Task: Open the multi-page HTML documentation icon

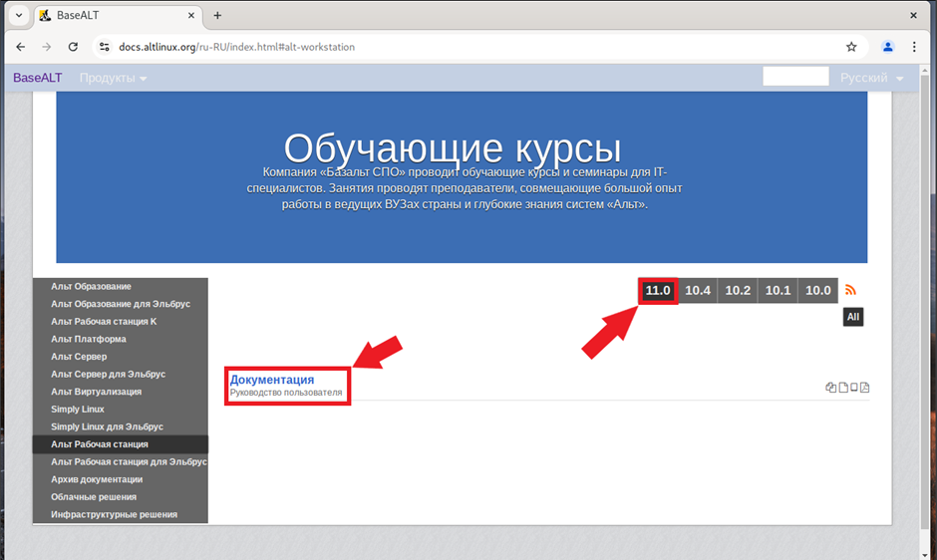Action: click(831, 388)
